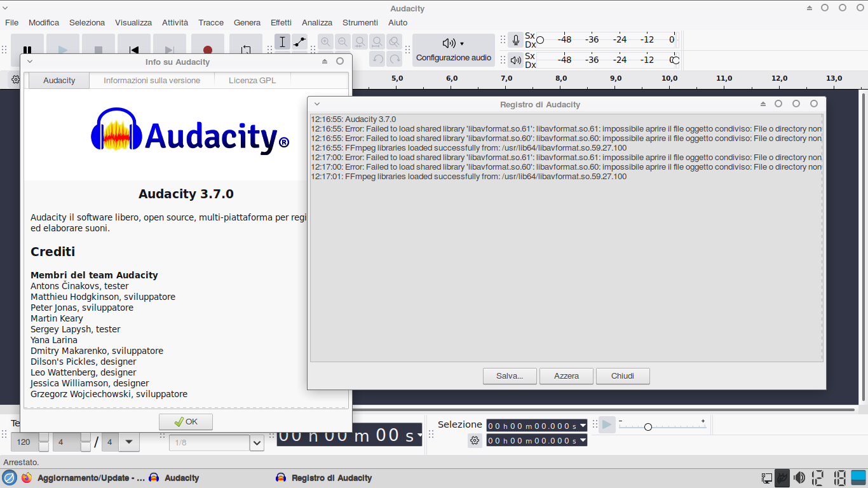Image resolution: width=868 pixels, height=488 pixels.
Task: Select the I-beam Selection tool
Action: 283,42
